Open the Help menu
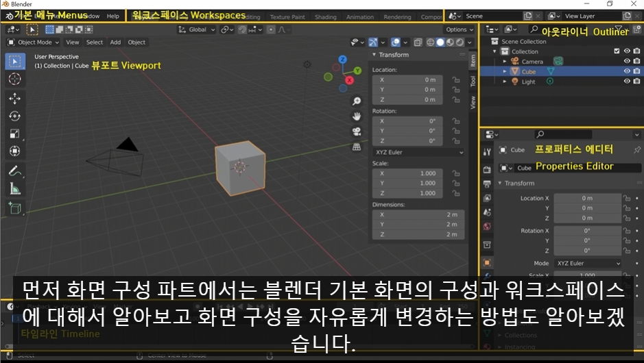 click(x=113, y=16)
